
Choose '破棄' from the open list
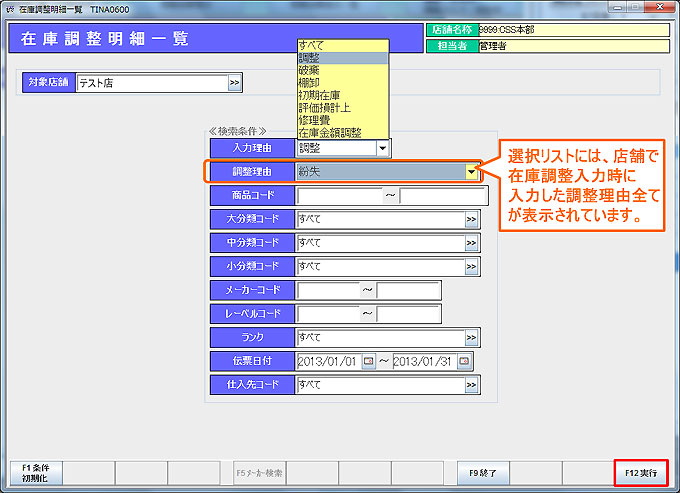(343, 70)
